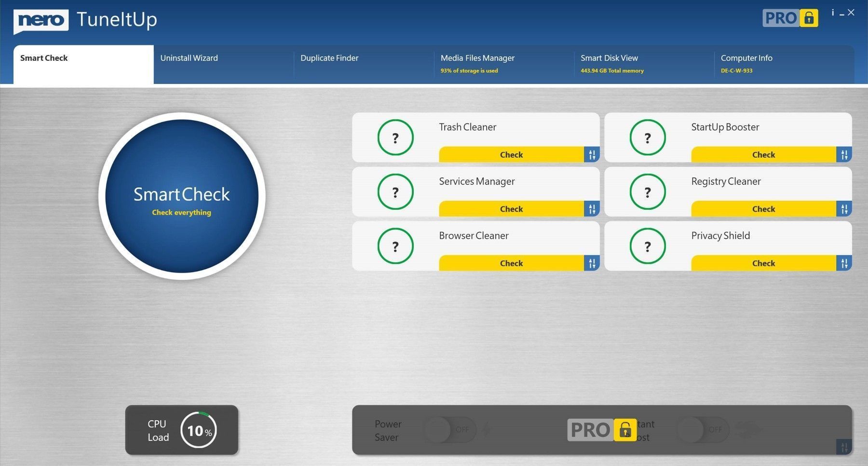Click the '443.94 GB Total memory' text
The height and width of the screenshot is (466, 868).
point(612,70)
